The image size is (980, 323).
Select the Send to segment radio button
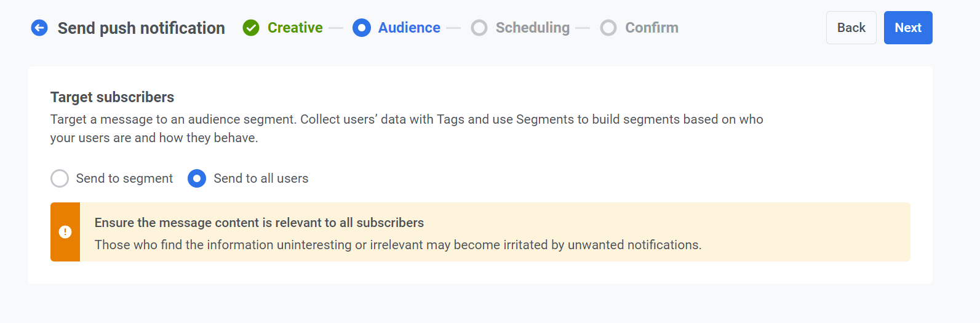(x=60, y=178)
